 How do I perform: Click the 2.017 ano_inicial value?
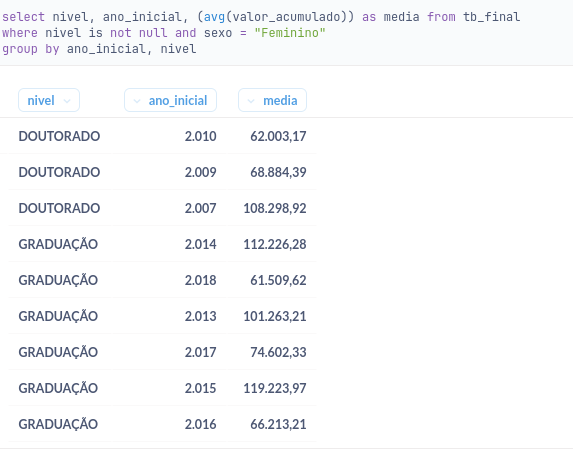coord(200,352)
